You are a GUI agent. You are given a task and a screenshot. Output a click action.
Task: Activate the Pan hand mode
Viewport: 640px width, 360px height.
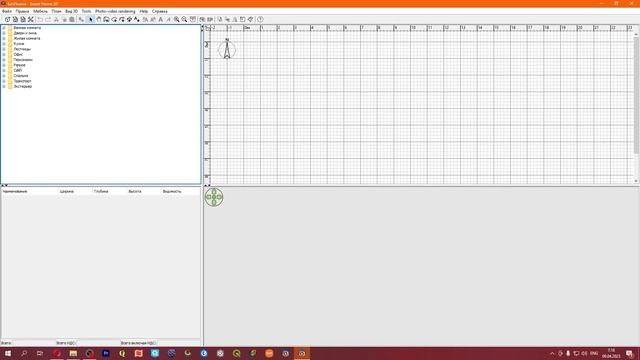tap(98, 19)
